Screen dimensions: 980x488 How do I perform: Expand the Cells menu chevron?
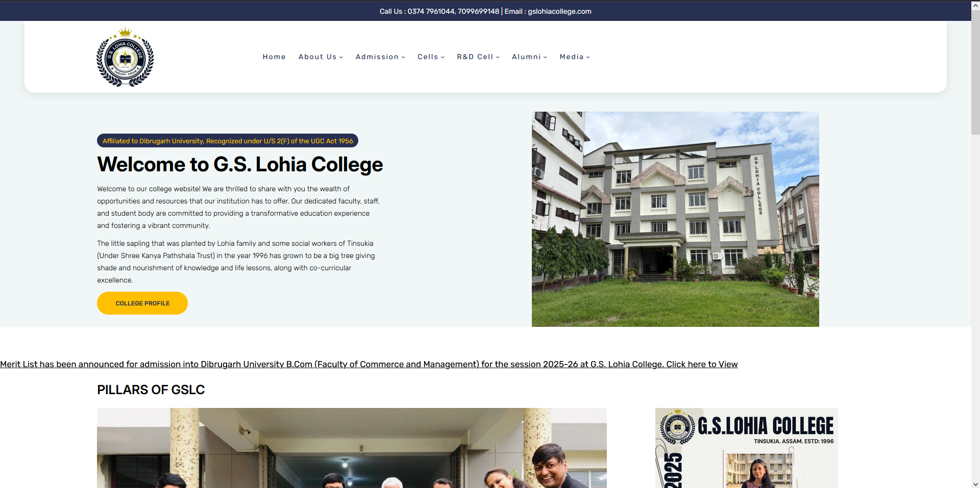(443, 57)
